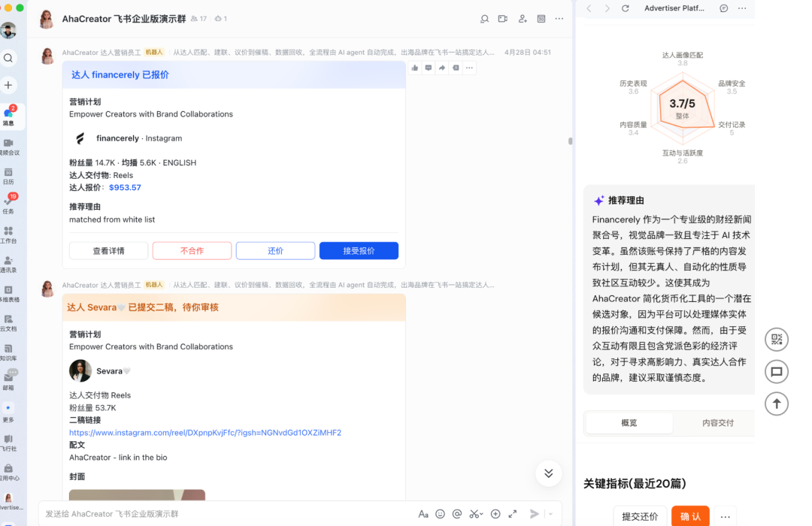The image size is (812, 526).
Task: Jump to latest messages with down chevrons
Action: pyautogui.click(x=548, y=473)
